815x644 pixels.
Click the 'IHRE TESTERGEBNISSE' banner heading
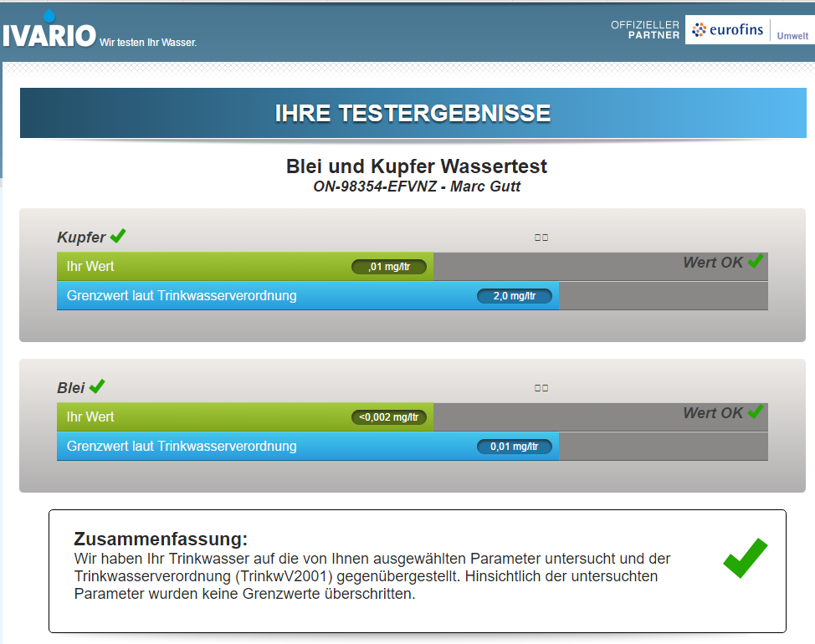pos(413,113)
